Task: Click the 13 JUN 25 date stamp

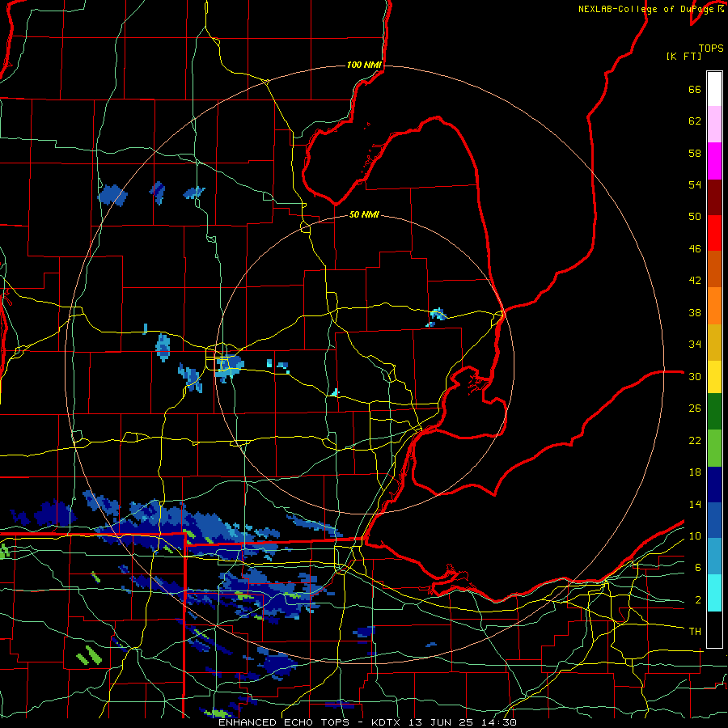Action: point(444,722)
